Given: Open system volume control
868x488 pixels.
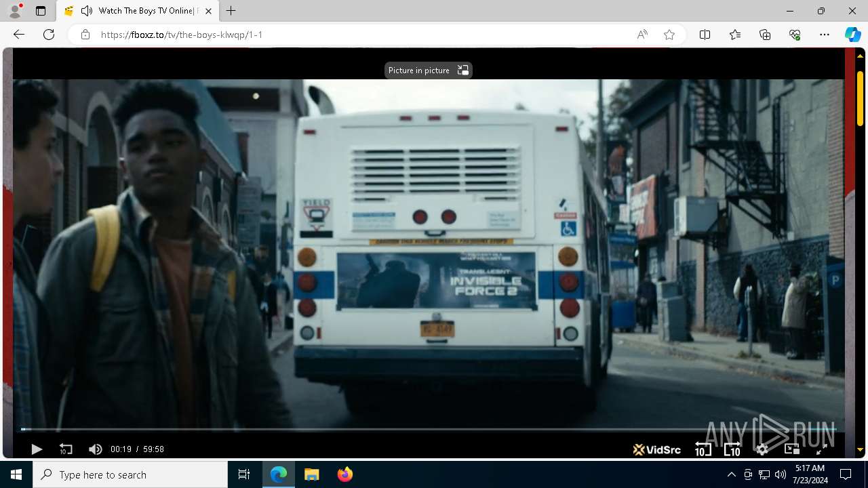Looking at the screenshot, I should (781, 474).
